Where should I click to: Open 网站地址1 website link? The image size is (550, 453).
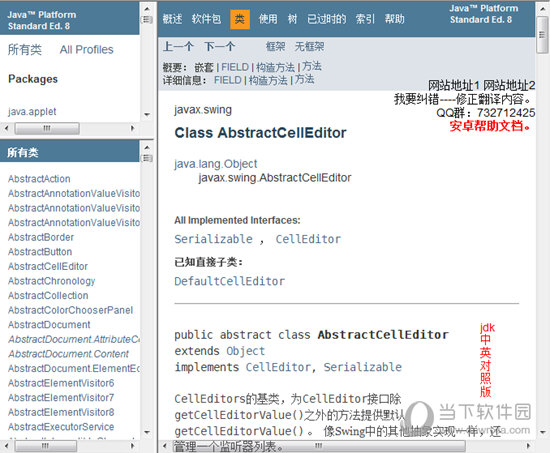tap(454, 85)
